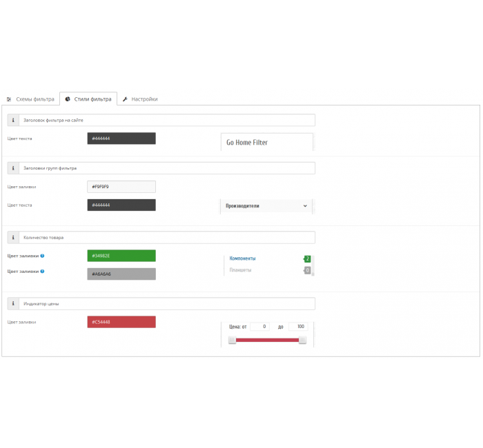Switch to the Стили фильтра tab
The height and width of the screenshot is (448, 483).
[88, 99]
